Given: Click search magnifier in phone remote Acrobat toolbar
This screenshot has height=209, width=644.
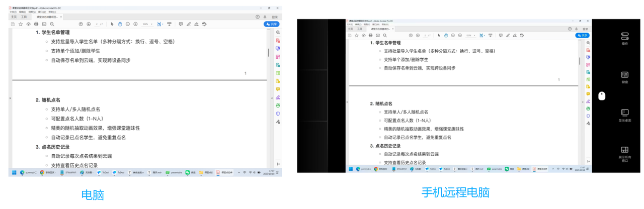Looking at the screenshot, I should [x=385, y=35].
